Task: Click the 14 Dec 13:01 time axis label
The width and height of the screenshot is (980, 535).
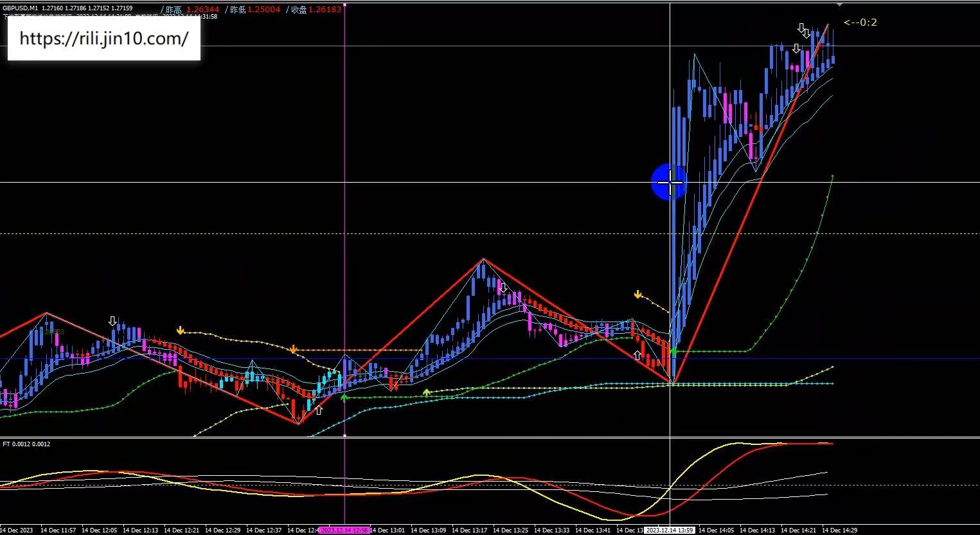Action: click(x=387, y=530)
